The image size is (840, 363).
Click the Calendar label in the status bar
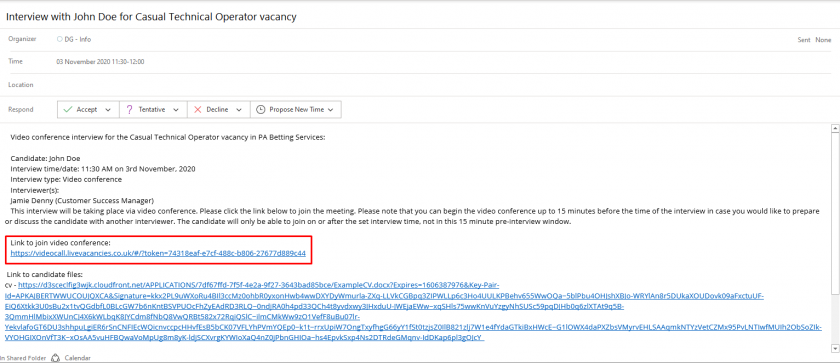[78, 358]
